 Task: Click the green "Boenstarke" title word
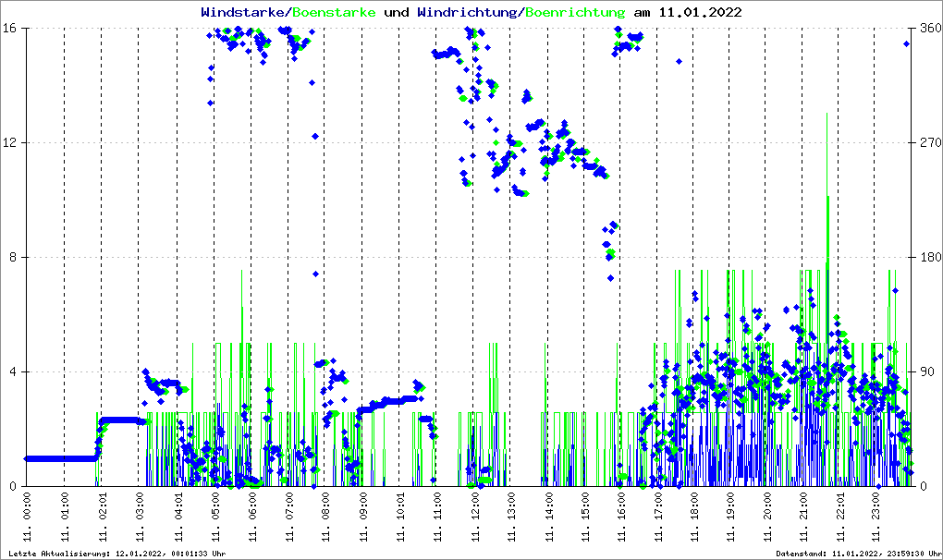pyautogui.click(x=334, y=13)
